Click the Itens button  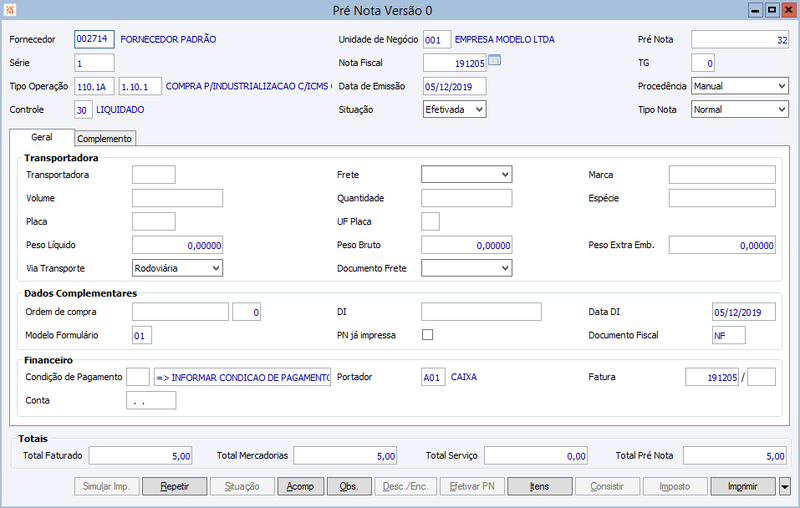[x=539, y=487]
